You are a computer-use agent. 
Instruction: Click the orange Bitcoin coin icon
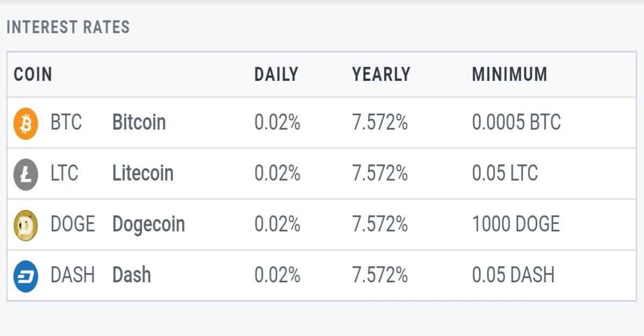(x=26, y=123)
